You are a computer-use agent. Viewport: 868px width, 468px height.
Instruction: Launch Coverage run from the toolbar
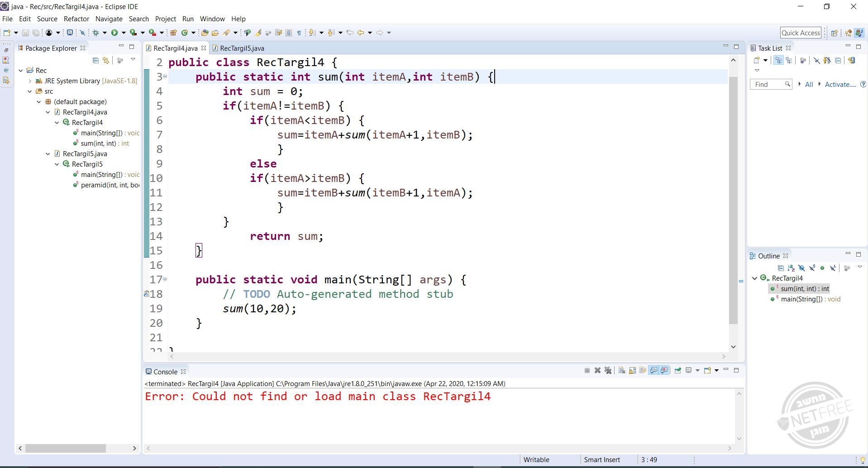134,33
